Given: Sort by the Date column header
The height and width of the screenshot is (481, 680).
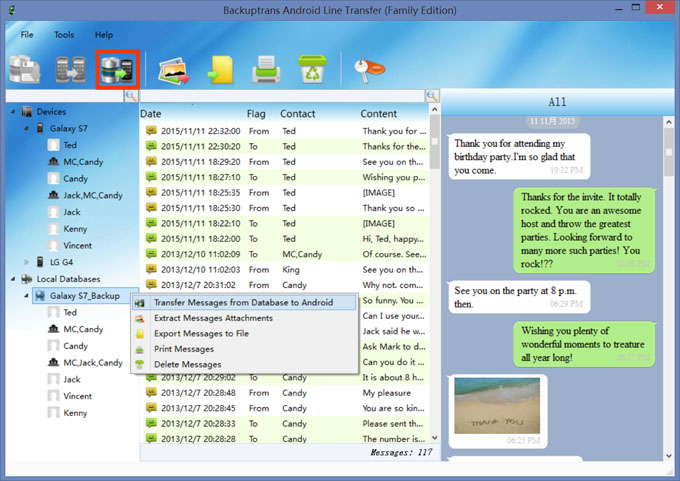Looking at the screenshot, I should point(150,114).
